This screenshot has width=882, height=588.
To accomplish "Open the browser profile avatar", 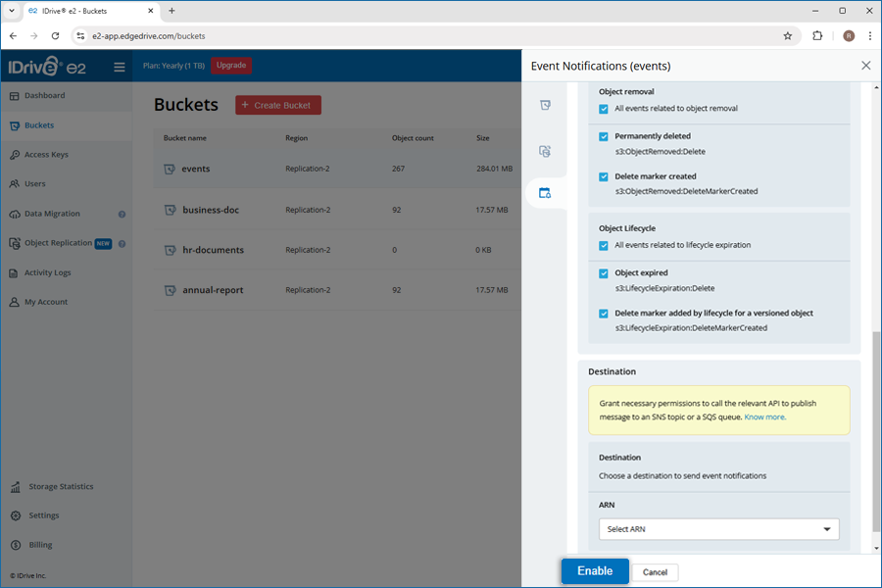I will click(x=849, y=36).
